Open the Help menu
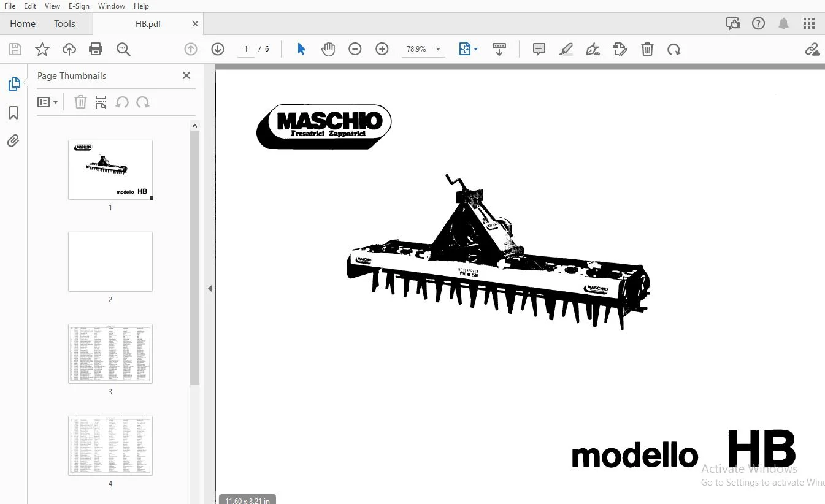The height and width of the screenshot is (504, 825). [141, 6]
